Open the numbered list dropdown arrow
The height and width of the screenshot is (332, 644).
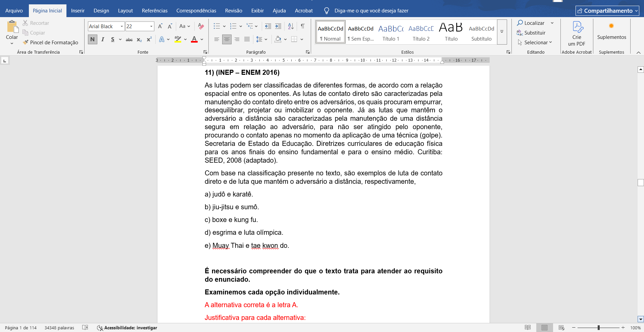(x=241, y=26)
